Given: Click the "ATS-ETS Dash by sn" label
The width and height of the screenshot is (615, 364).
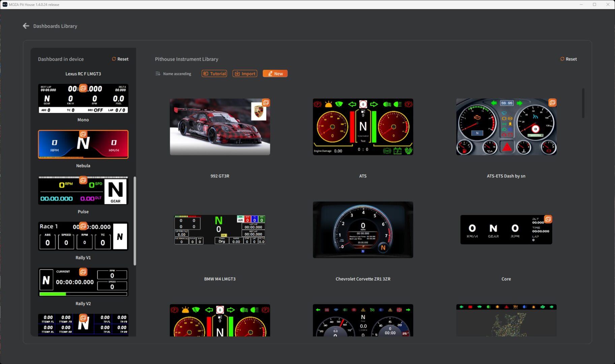Looking at the screenshot, I should click(506, 176).
